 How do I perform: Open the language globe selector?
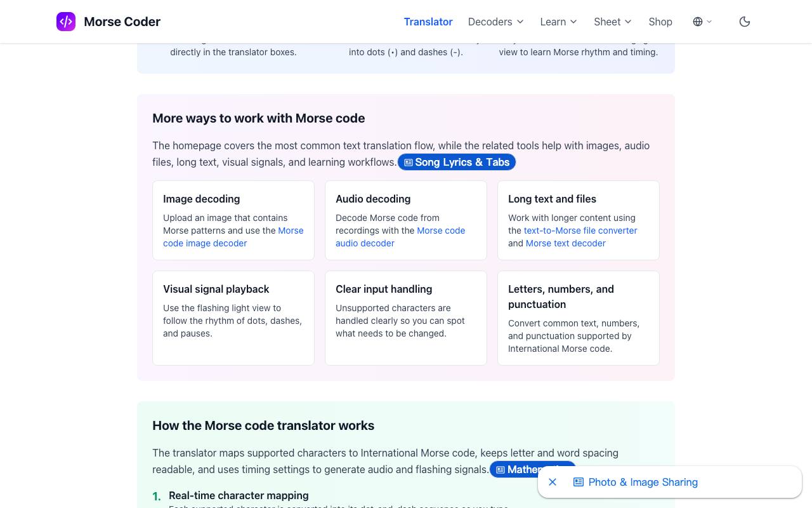(702, 22)
